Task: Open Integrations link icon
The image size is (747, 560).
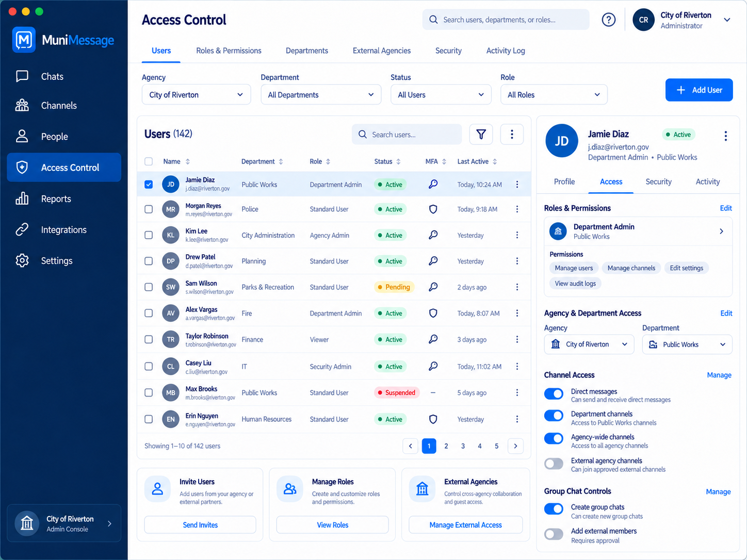Action: [22, 229]
